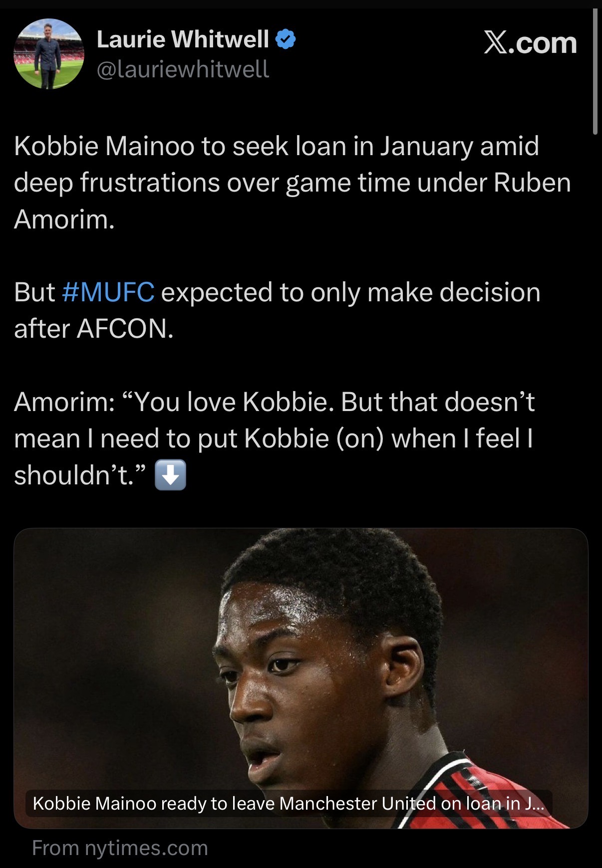Click the down arrow emoji in tweet
602x868 pixels.
coord(171,474)
